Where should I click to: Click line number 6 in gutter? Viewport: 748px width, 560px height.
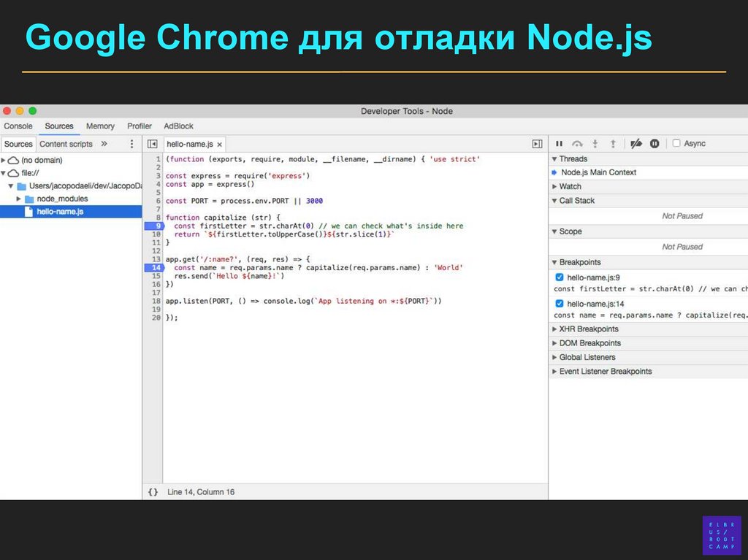pyautogui.click(x=158, y=201)
